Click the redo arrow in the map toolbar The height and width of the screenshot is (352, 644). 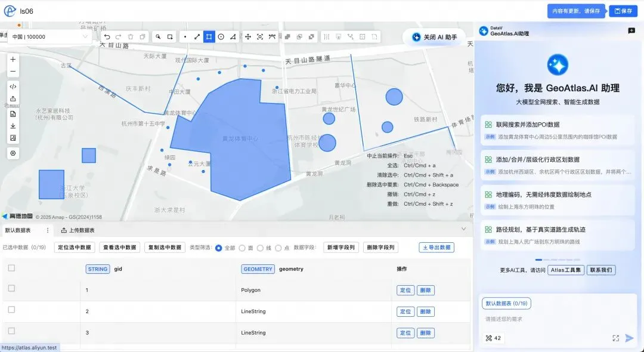[118, 37]
